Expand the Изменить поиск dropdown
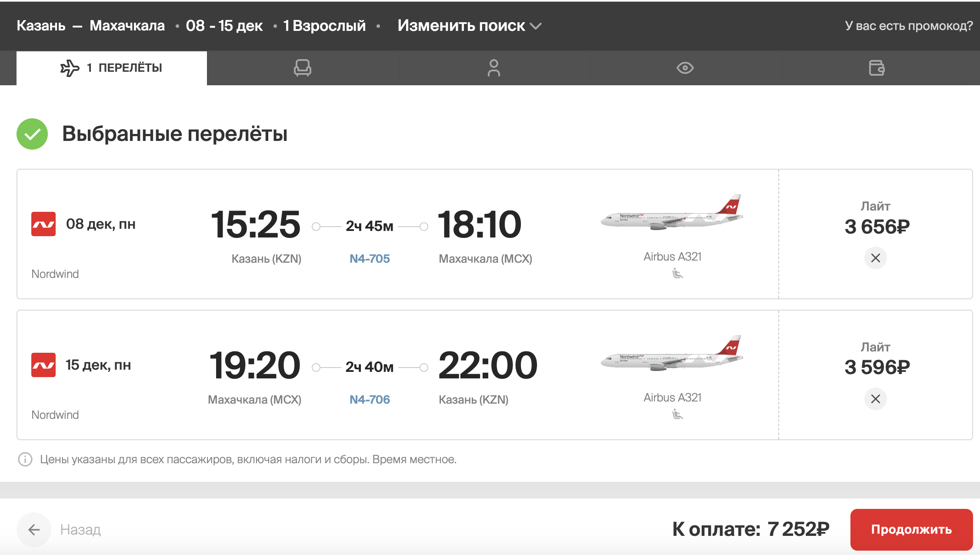The image size is (980, 555). (469, 26)
